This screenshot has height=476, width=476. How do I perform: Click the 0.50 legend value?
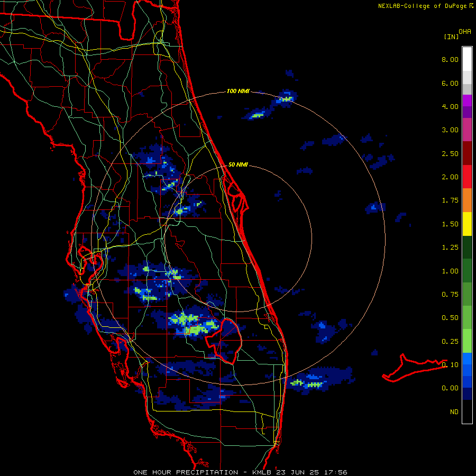pos(450,318)
